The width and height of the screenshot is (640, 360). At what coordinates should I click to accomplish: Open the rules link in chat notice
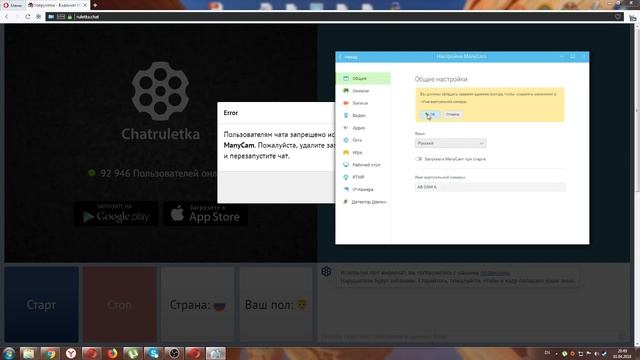495,273
